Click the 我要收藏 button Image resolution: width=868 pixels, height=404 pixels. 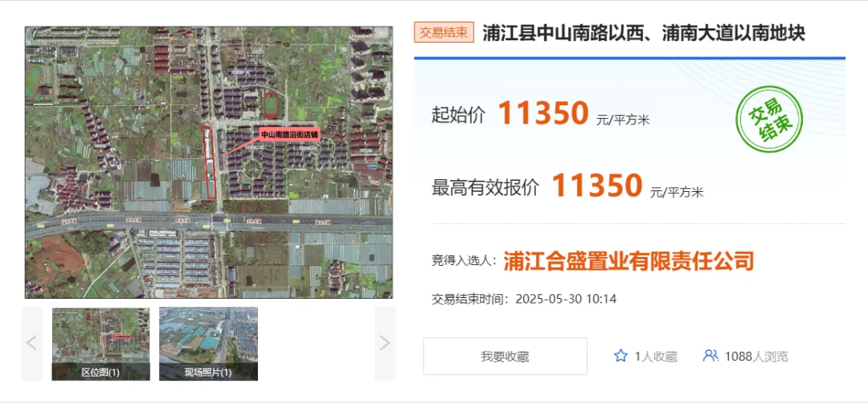coord(505,357)
